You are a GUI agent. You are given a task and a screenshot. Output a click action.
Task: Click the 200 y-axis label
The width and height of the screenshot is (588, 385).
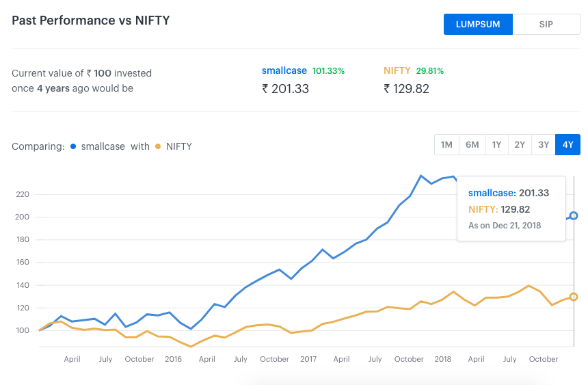[22, 217]
